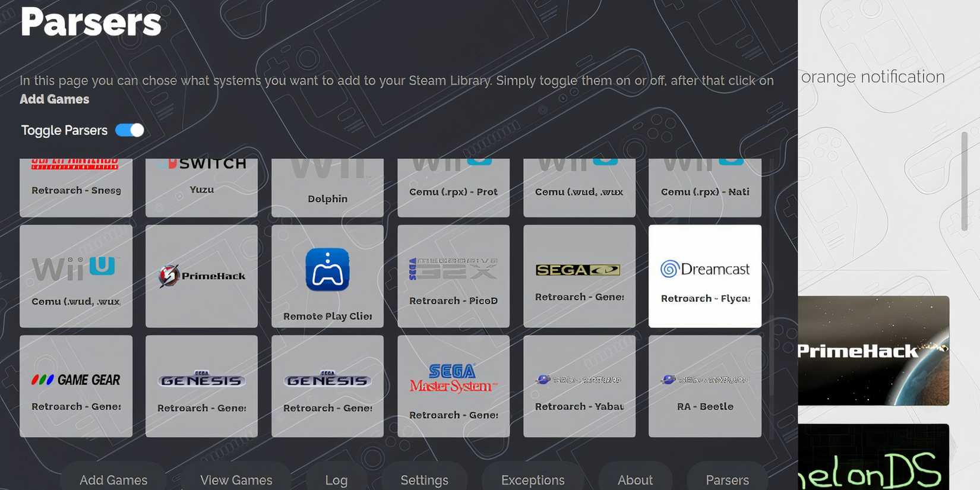
Task: Select the PrimeHack parser card
Action: coord(201,276)
